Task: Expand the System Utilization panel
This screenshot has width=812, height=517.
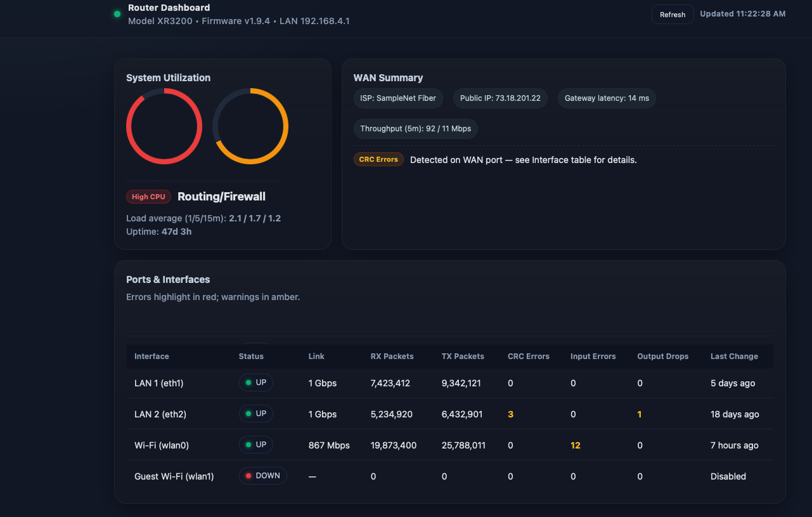Action: (x=168, y=77)
